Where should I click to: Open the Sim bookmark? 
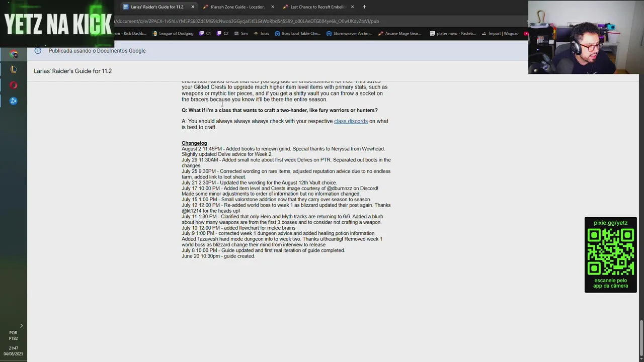point(241,34)
